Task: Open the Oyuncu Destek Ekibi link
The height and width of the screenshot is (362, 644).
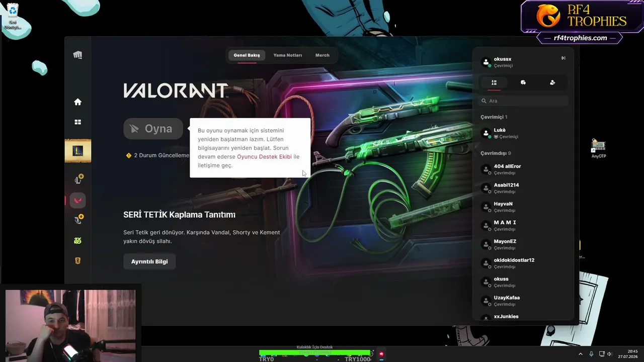Action: 264,157
